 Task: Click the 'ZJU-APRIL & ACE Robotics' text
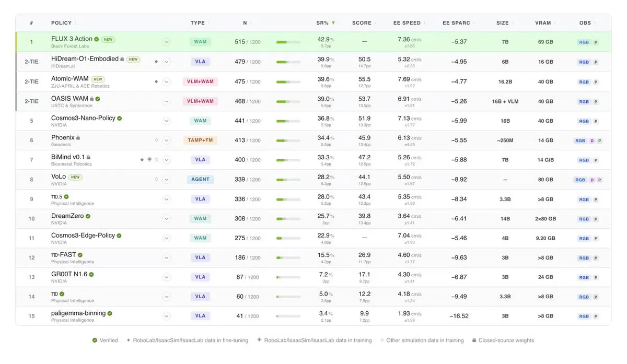coord(80,86)
